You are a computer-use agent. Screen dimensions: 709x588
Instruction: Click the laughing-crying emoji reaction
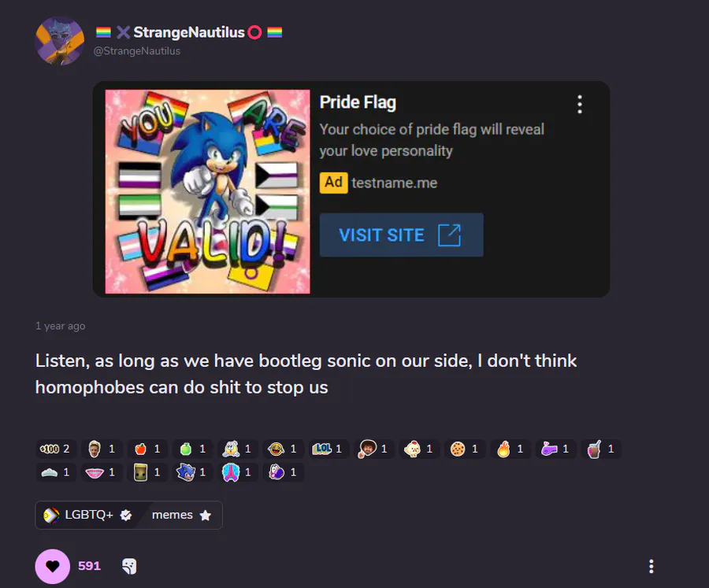(283, 449)
